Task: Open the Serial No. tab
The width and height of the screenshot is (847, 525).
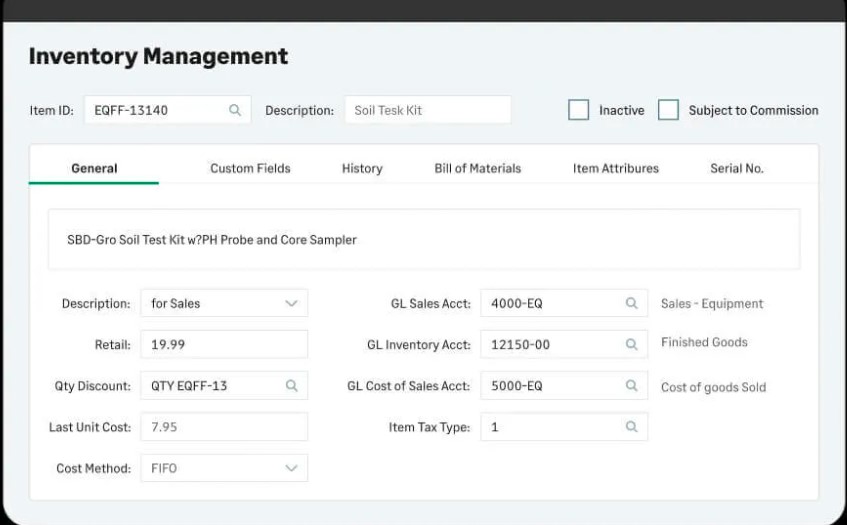Action: pos(737,169)
